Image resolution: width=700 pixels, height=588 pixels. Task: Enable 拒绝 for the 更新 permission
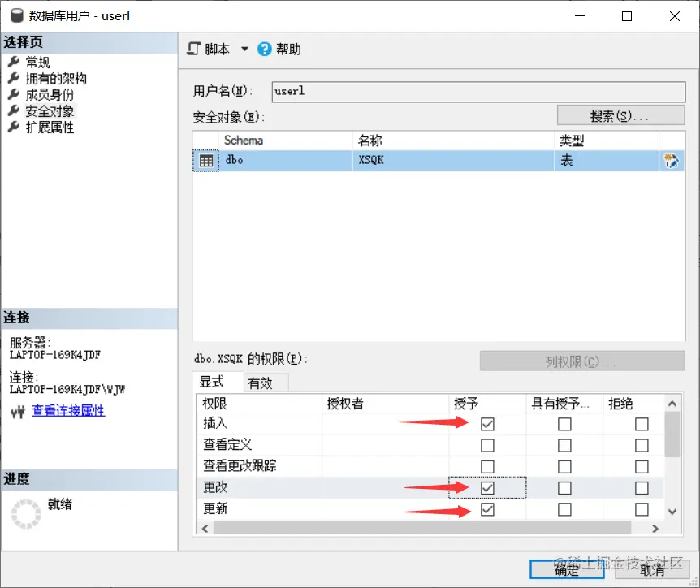click(x=641, y=509)
